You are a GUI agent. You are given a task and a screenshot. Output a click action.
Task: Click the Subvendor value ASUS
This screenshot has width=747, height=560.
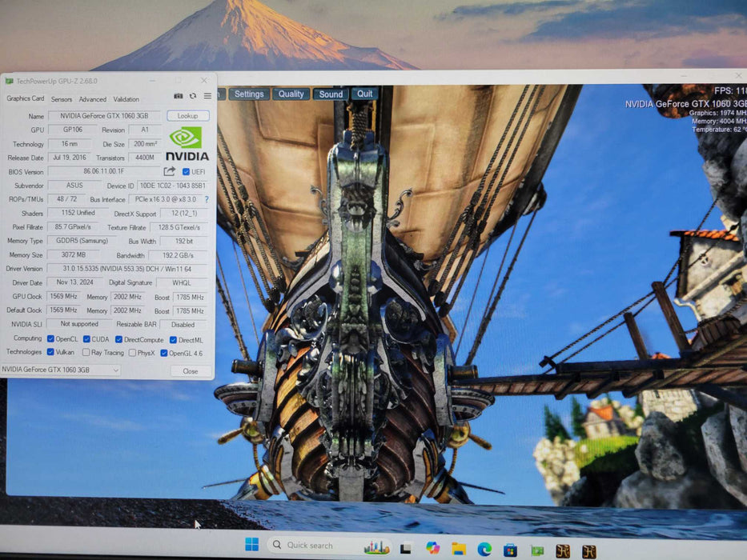[x=74, y=186]
